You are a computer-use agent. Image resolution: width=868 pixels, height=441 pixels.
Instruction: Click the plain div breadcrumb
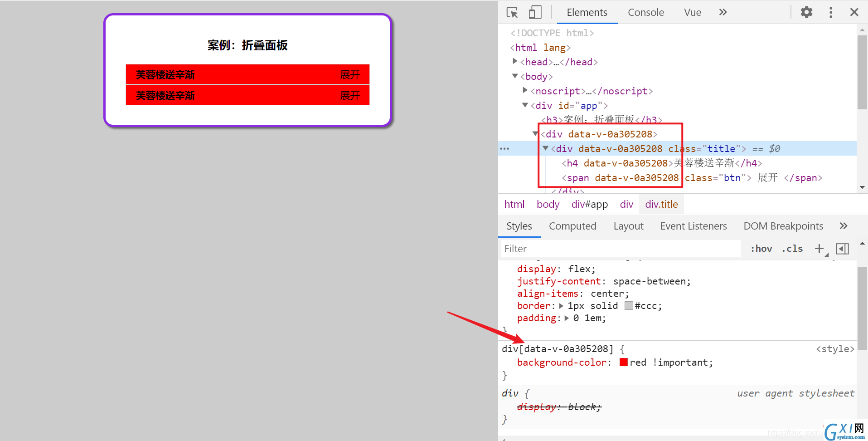tap(626, 204)
